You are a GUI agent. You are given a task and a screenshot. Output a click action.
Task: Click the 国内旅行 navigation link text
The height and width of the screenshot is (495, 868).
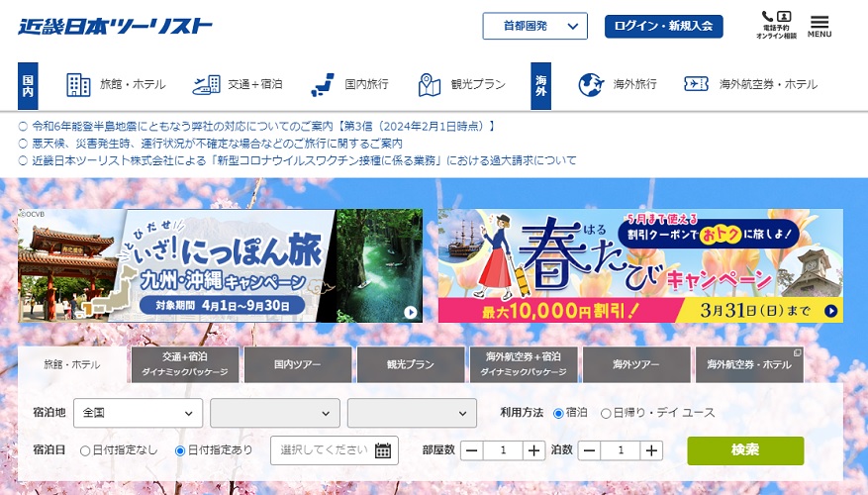point(366,84)
